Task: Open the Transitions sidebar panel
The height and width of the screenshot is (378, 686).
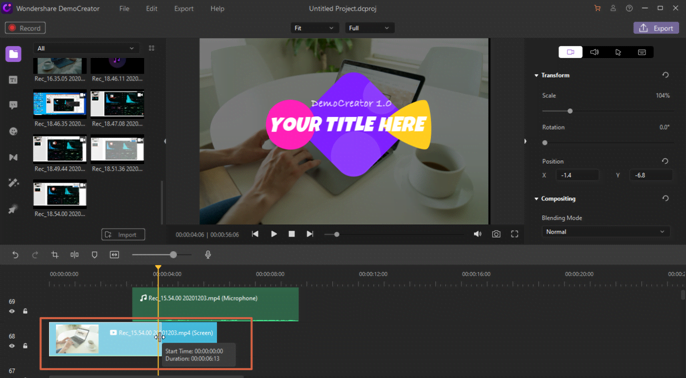Action: point(13,157)
